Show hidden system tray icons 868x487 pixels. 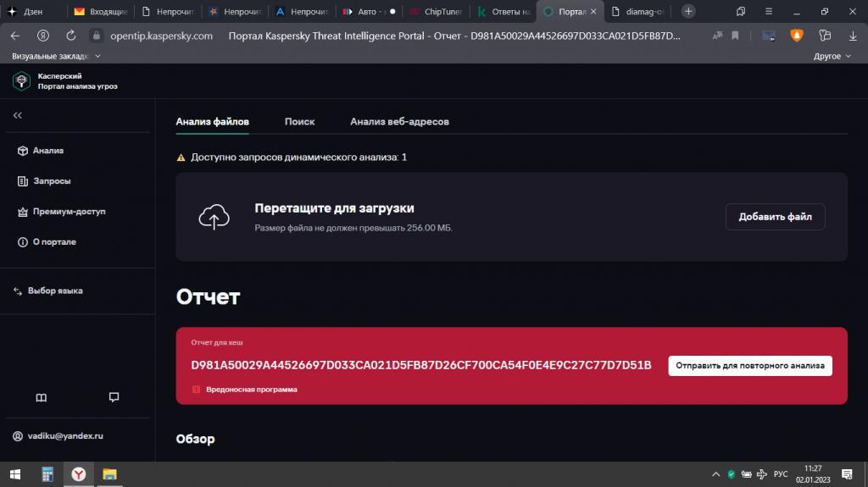715,474
